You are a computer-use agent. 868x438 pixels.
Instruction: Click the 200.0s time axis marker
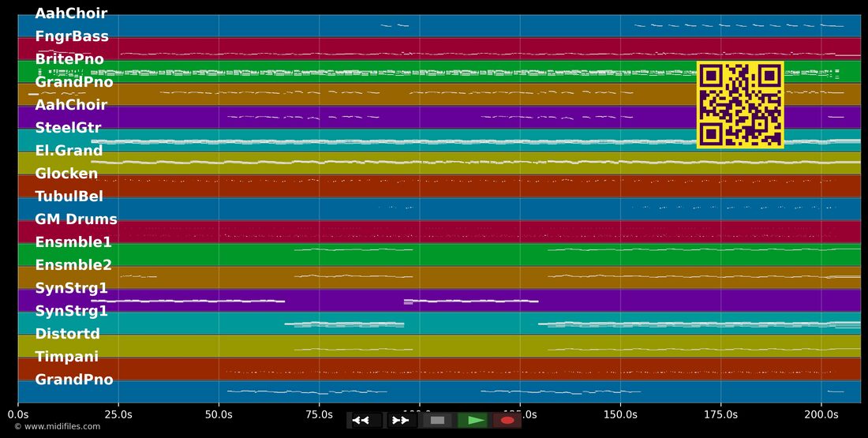[821, 415]
